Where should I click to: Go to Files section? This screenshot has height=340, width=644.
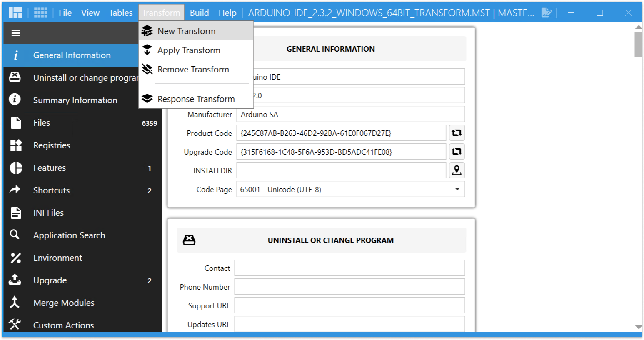82,123
